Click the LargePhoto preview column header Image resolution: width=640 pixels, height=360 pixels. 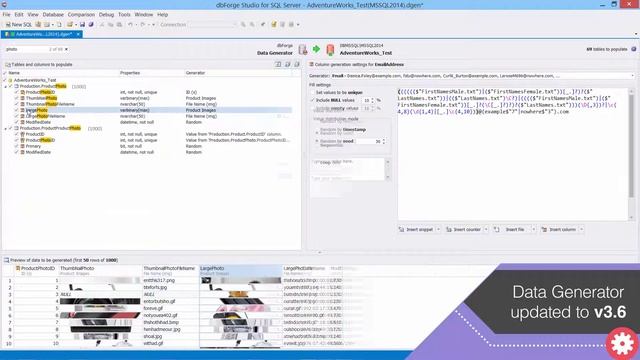pos(240,271)
